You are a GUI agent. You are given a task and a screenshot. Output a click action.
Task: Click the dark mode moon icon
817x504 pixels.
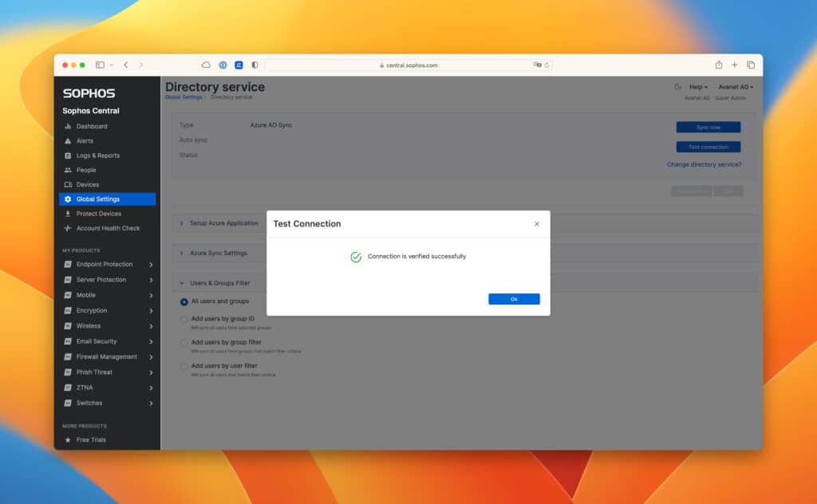click(x=677, y=87)
